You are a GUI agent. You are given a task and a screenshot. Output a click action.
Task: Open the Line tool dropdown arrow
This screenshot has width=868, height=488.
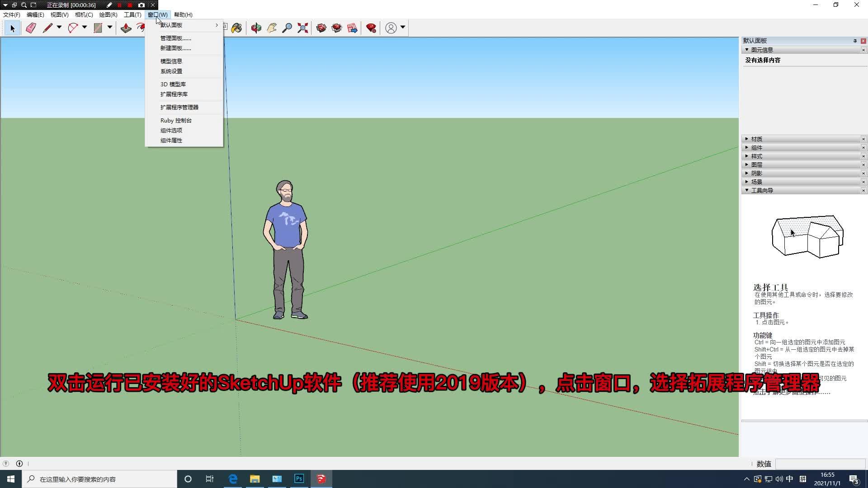point(59,28)
